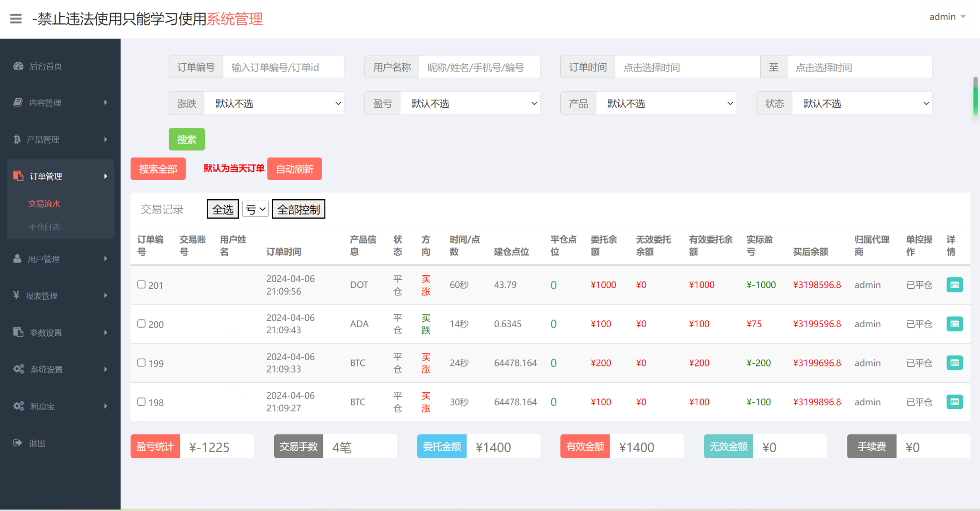This screenshot has height=511, width=980.
Task: Open details icon for order 198
Action: coord(954,402)
